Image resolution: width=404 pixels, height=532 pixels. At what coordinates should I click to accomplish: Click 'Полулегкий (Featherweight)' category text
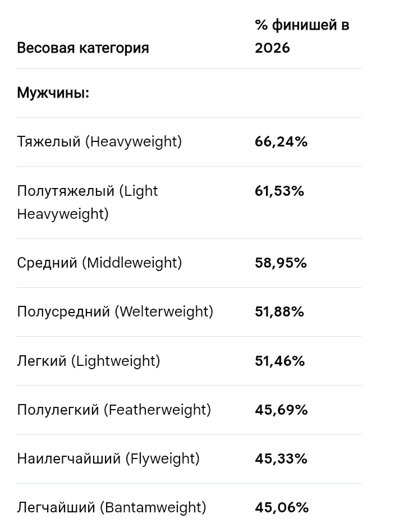pyautogui.click(x=114, y=410)
